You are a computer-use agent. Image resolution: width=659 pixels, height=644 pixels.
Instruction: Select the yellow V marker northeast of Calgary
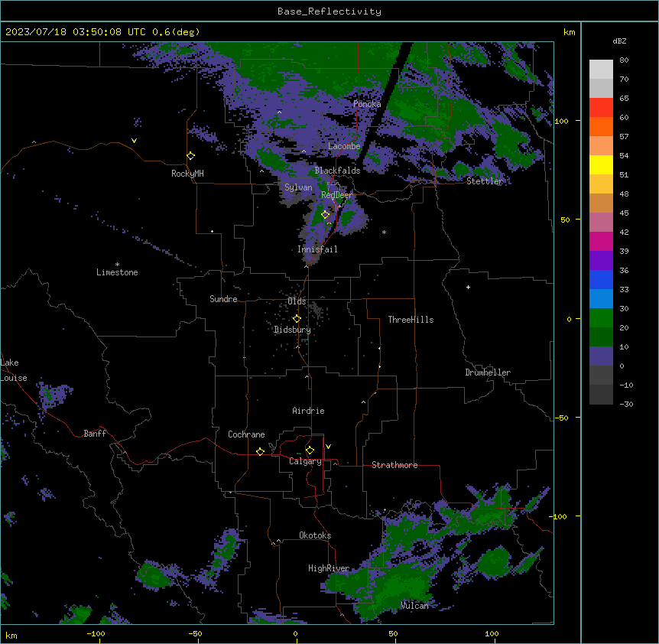coord(328,447)
